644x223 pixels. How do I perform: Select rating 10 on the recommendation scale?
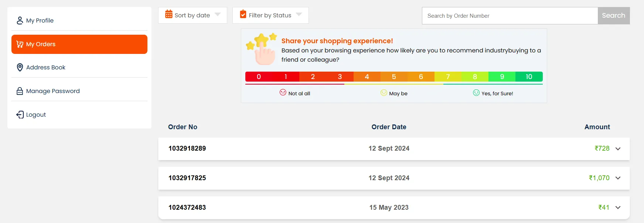click(x=529, y=77)
